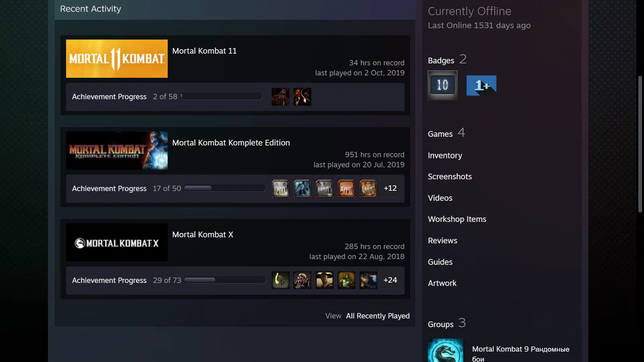Open the Mortal Kombat Komplete Edition banner image
This screenshot has width=644, height=362.
117,150
